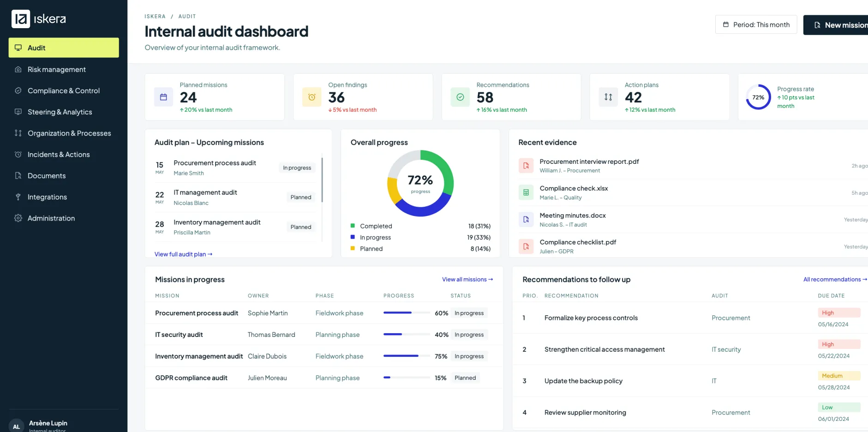
Task: Open the Period: This month selector
Action: (x=756, y=25)
